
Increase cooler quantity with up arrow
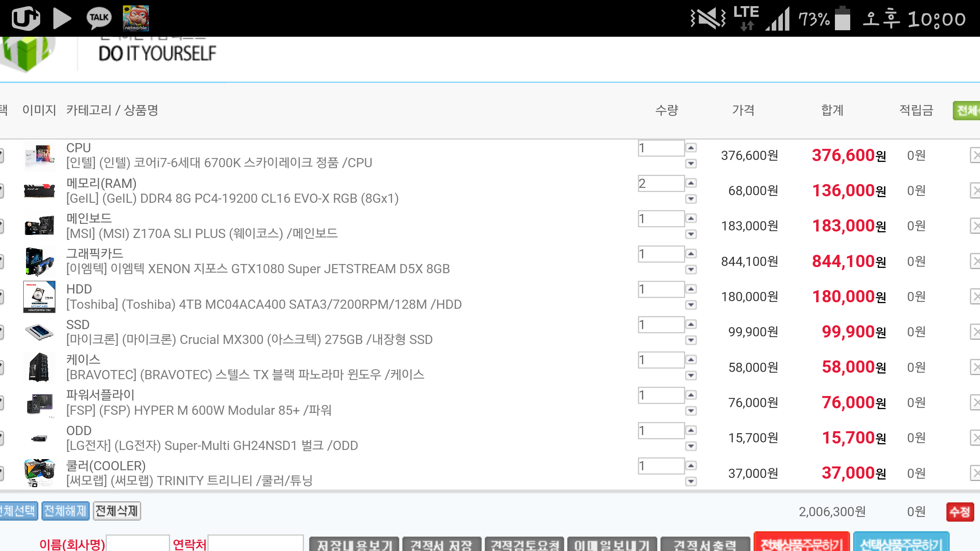click(x=691, y=466)
